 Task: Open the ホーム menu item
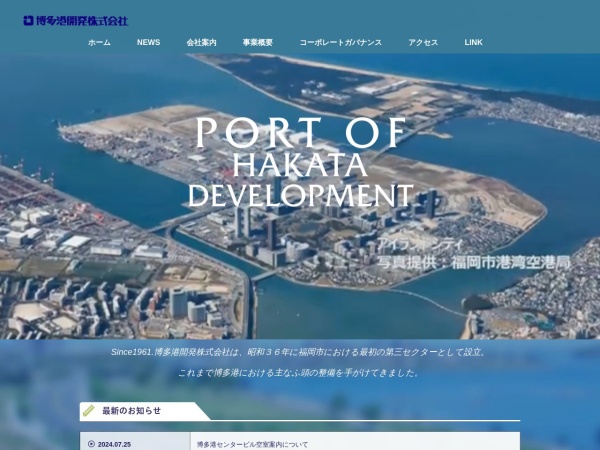(99, 42)
